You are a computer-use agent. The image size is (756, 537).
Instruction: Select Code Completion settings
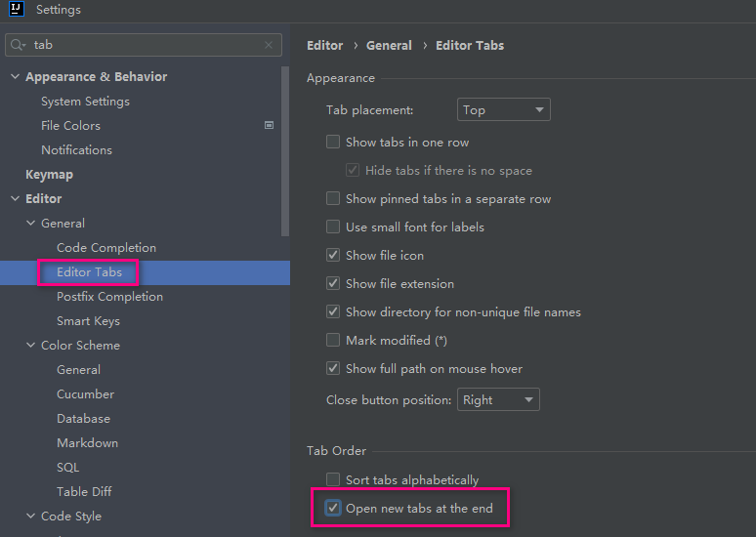106,248
